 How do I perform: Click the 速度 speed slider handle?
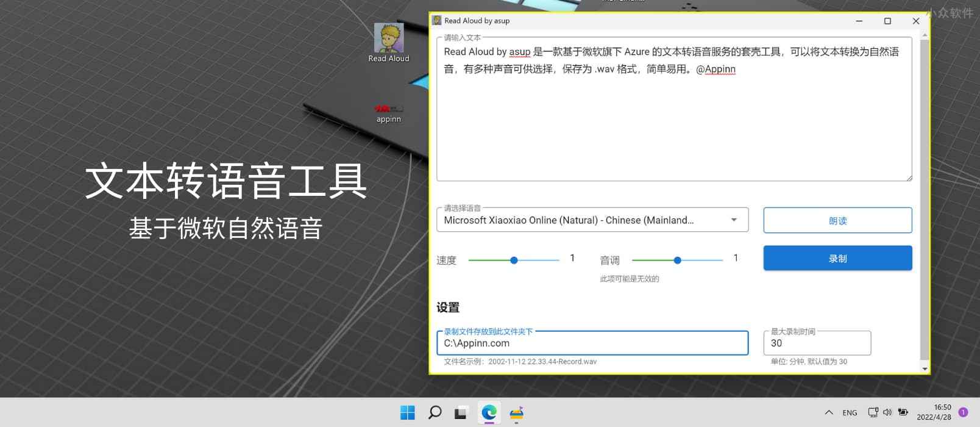pos(514,260)
